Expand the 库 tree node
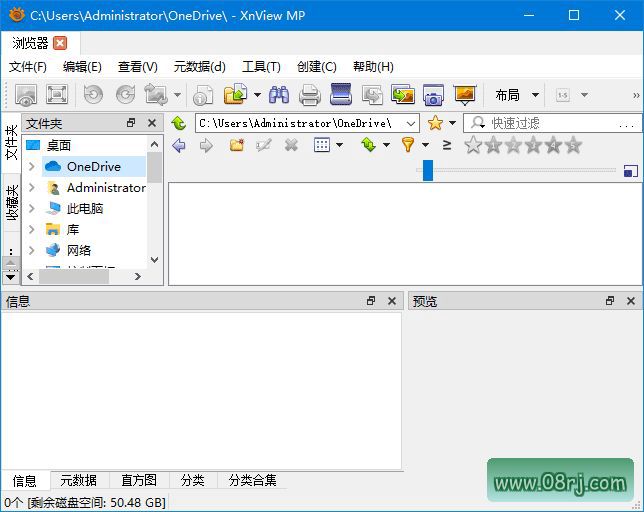The image size is (644, 512). [x=32, y=230]
